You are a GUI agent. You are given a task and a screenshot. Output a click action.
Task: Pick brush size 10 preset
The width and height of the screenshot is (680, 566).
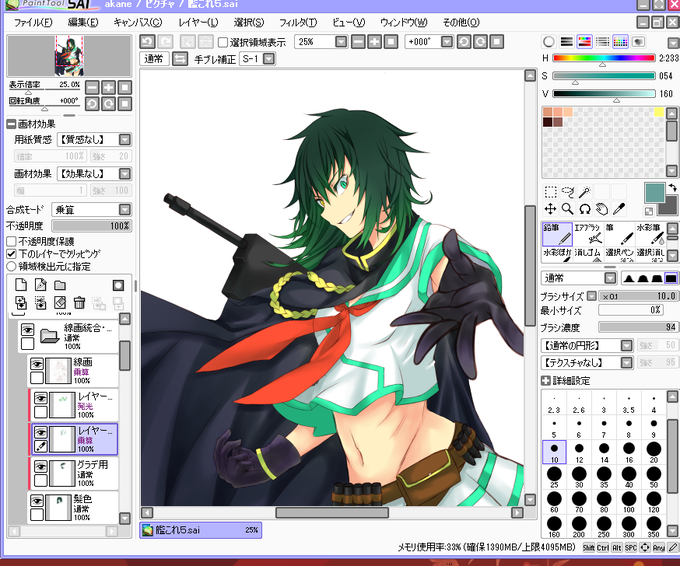(x=554, y=452)
